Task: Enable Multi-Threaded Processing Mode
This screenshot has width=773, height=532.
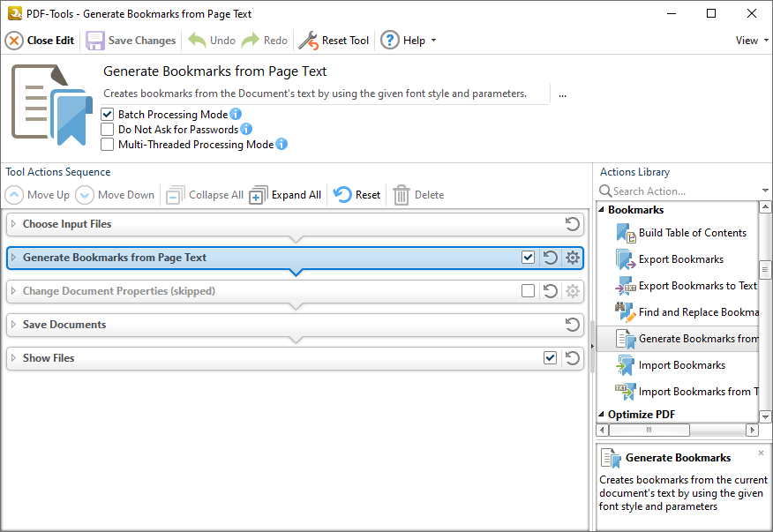Action: click(108, 144)
